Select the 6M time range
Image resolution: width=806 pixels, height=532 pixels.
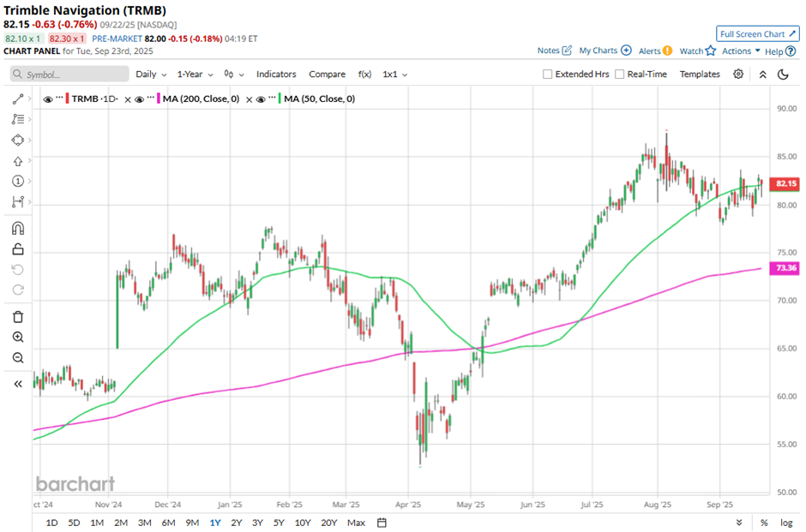[x=168, y=523]
